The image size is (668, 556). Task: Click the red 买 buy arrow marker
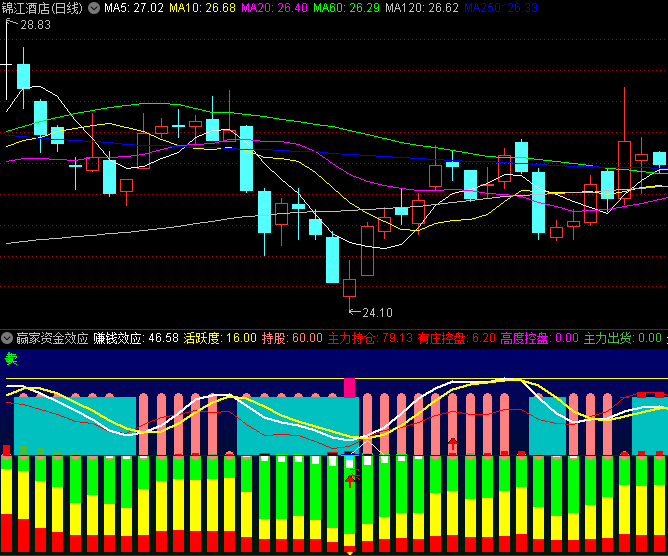[352, 478]
